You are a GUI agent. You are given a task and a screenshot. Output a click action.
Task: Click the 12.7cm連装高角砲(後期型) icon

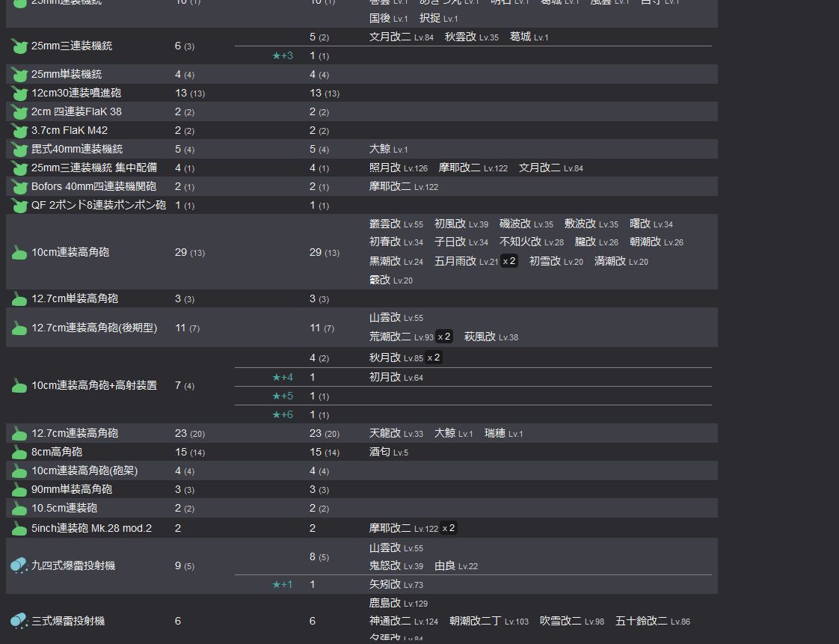click(19, 328)
